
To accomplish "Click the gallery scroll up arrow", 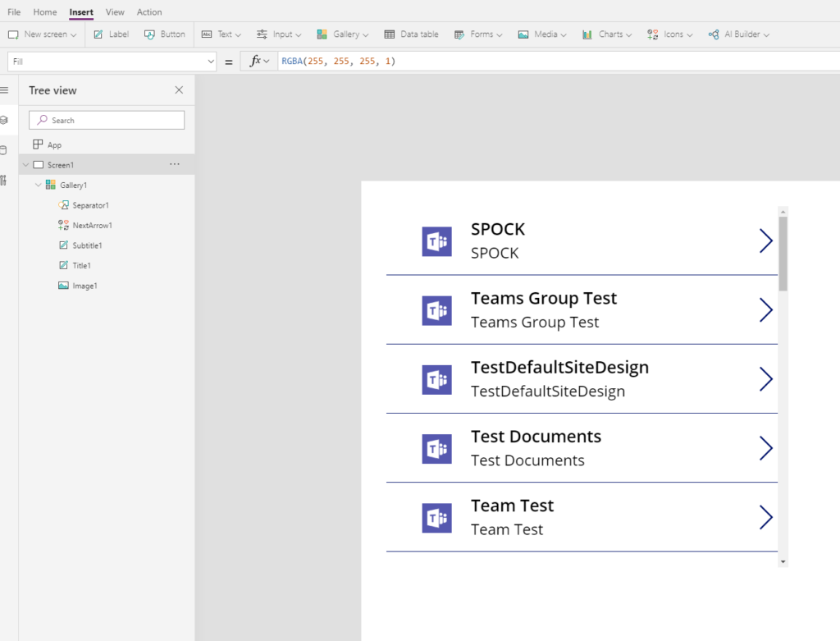I will [783, 212].
